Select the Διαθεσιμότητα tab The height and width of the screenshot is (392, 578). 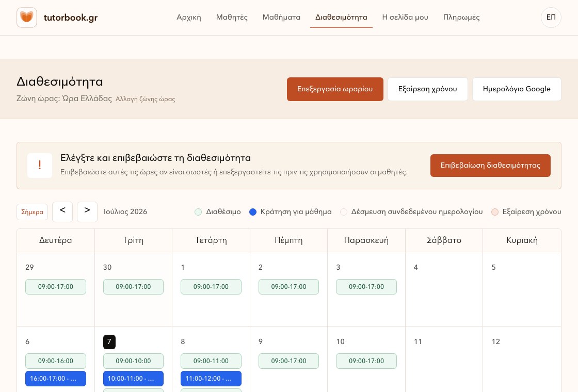click(341, 18)
